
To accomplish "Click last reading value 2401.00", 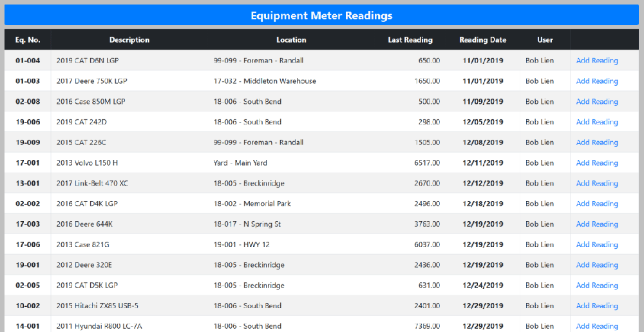I will pyautogui.click(x=427, y=306).
